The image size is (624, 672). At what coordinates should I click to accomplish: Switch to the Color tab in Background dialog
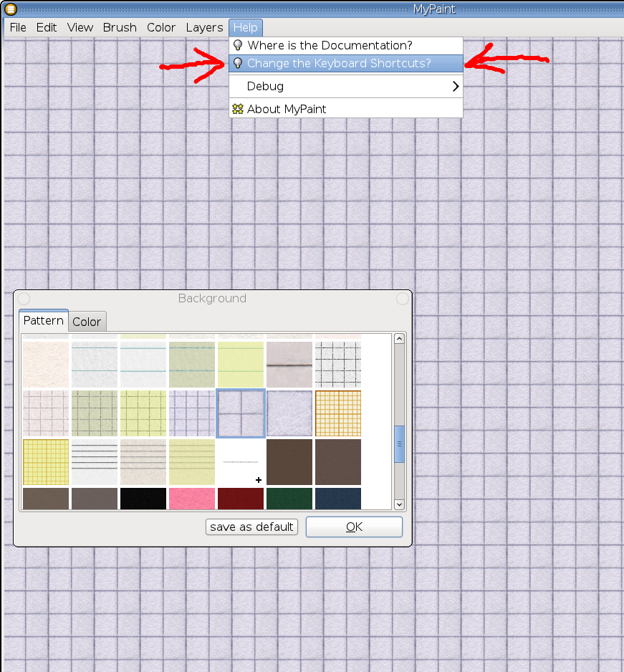[x=87, y=322]
